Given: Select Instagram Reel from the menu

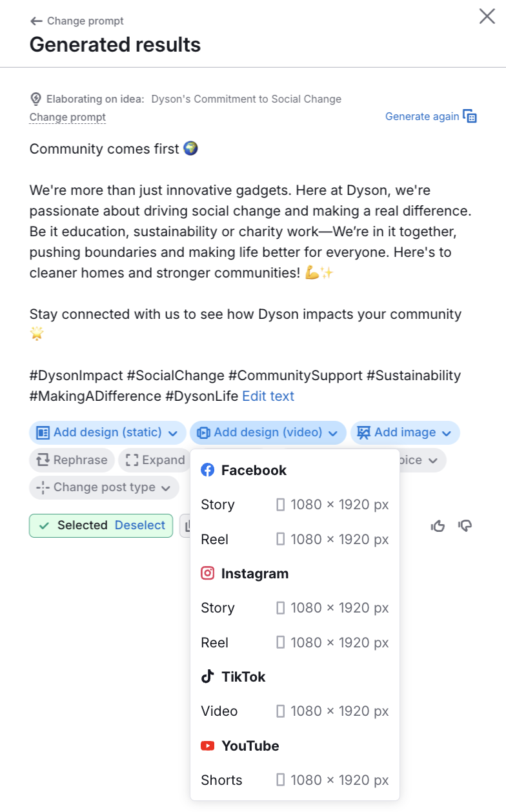Looking at the screenshot, I should pos(294,643).
